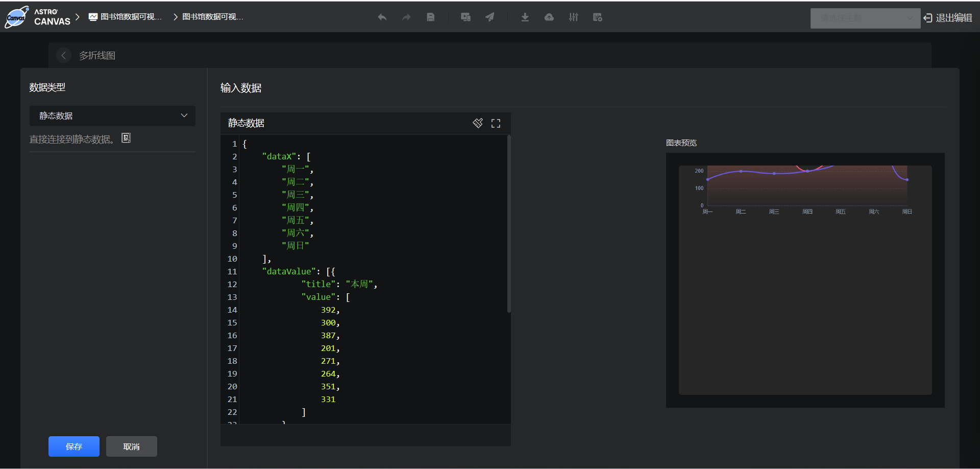Image resolution: width=980 pixels, height=469 pixels.
Task: Click 退出编辑 to leave editing
Action: [x=954, y=18]
